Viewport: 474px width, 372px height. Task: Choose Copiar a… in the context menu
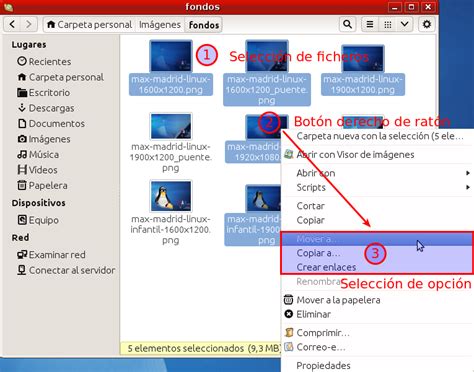tap(377, 253)
